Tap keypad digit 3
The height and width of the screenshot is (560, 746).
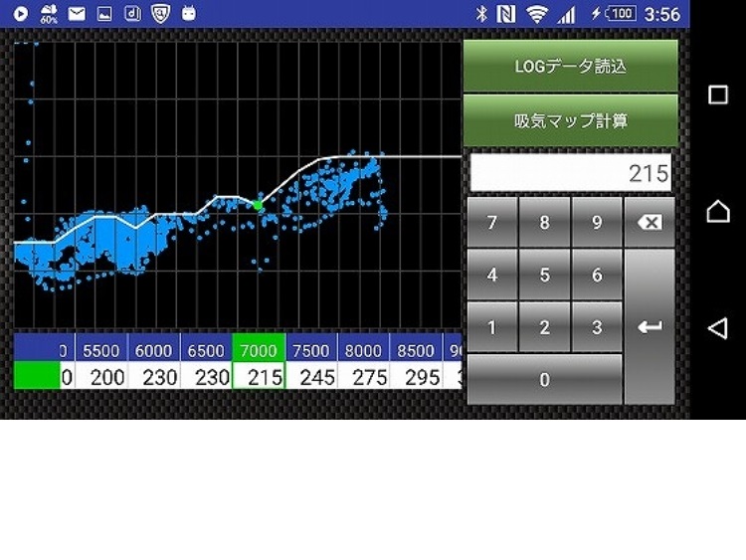[597, 327]
